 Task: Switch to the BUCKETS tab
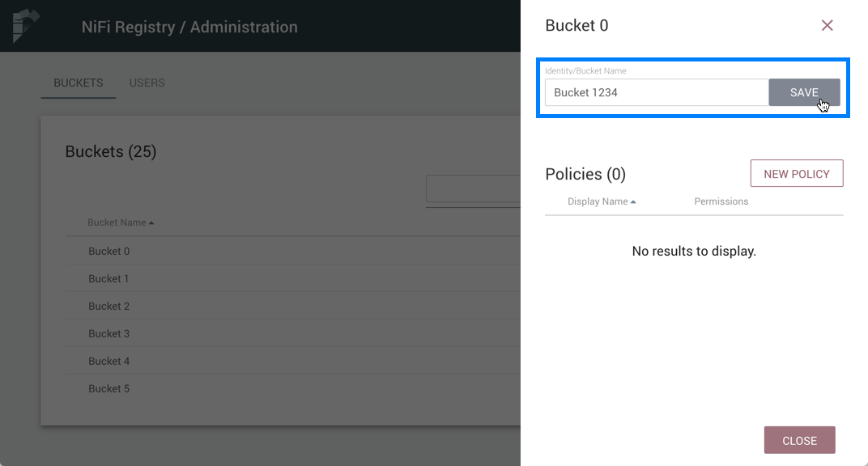click(78, 83)
